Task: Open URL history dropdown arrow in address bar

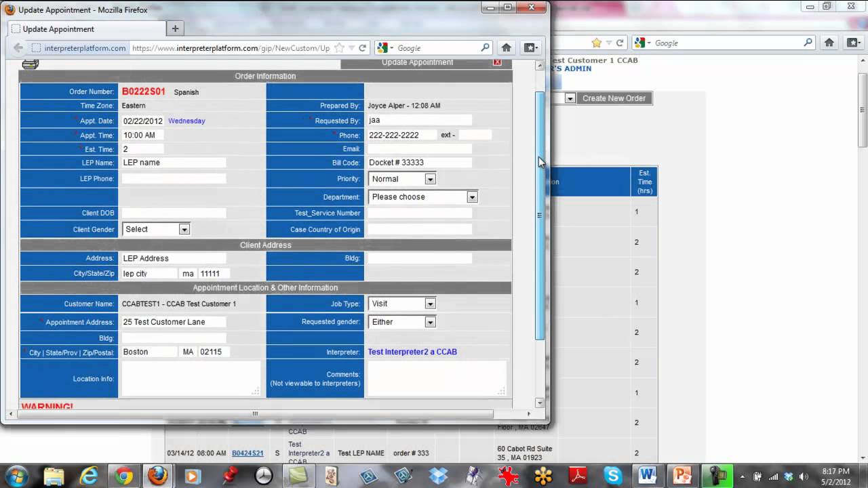Action: point(351,48)
